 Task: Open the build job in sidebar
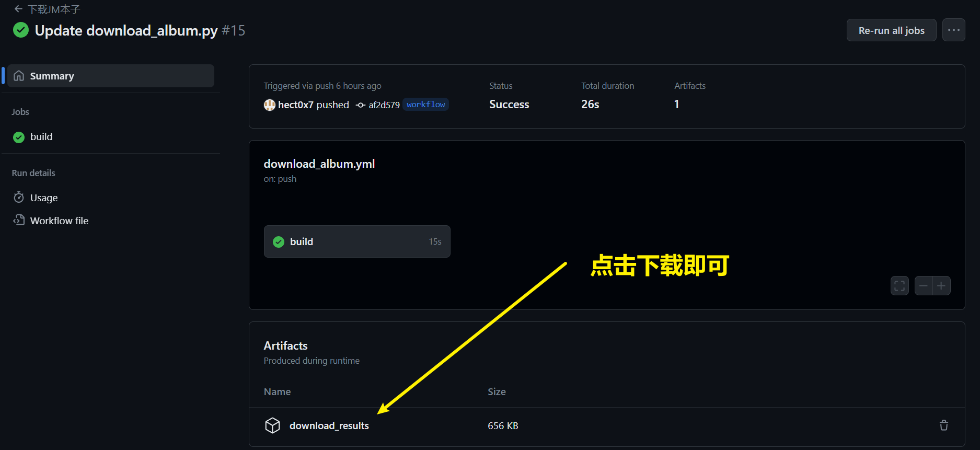pyautogui.click(x=41, y=137)
